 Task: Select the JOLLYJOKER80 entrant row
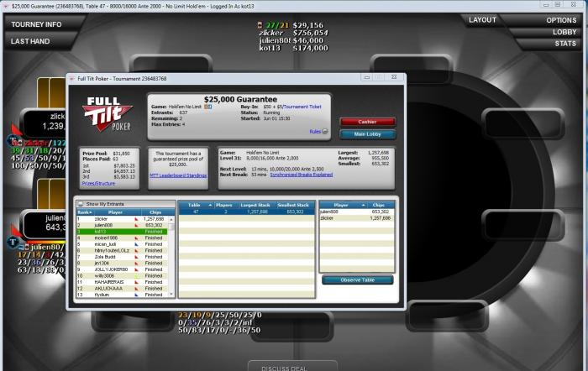pyautogui.click(x=122, y=269)
